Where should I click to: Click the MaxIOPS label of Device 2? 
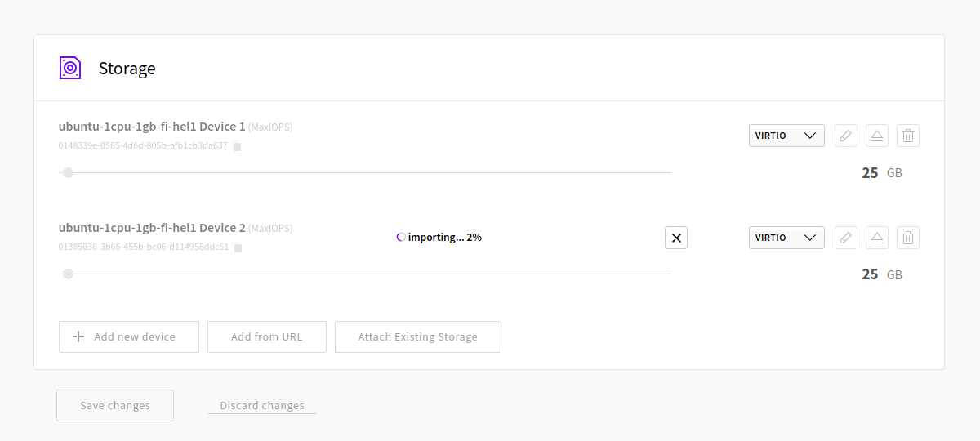pos(270,229)
